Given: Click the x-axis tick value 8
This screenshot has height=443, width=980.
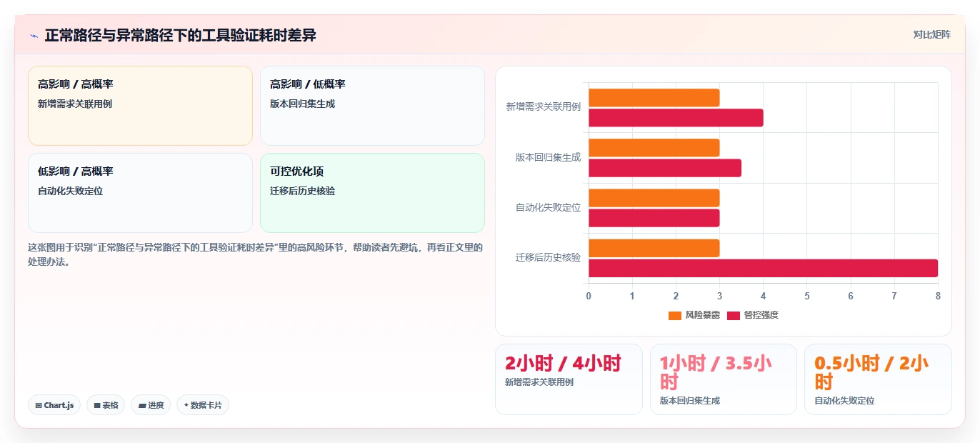Looking at the screenshot, I should pyautogui.click(x=938, y=296).
